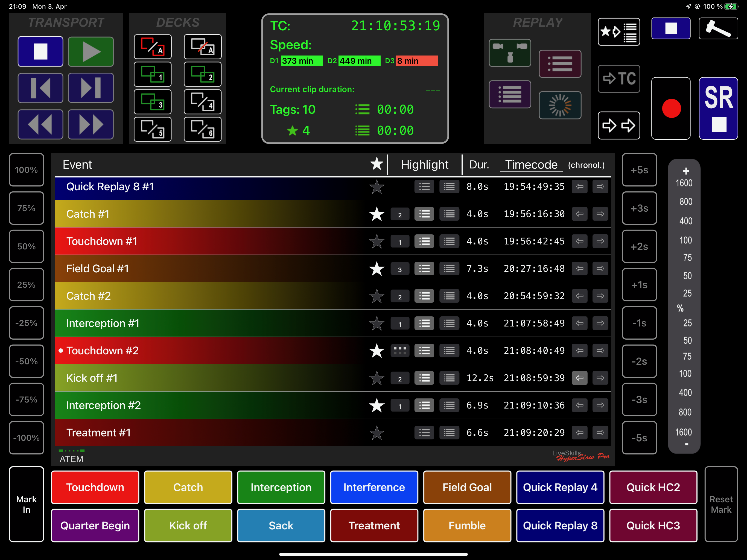The image size is (747, 560).
Task: Stop transport playback with the square button
Action: pos(40,51)
